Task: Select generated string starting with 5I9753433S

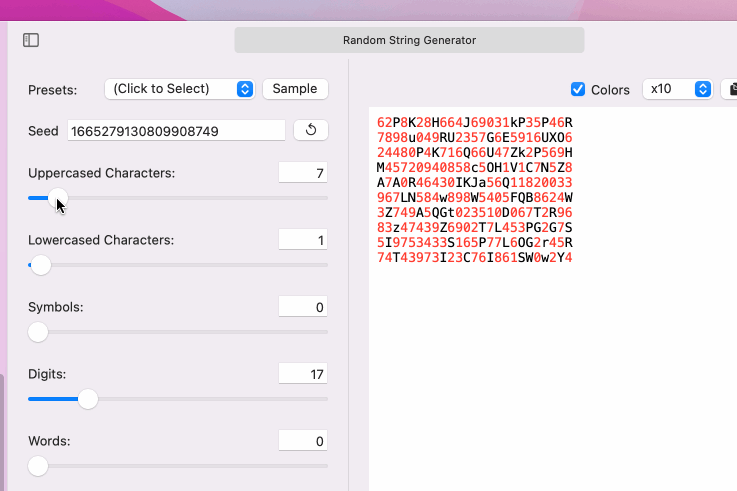Action: (475, 243)
